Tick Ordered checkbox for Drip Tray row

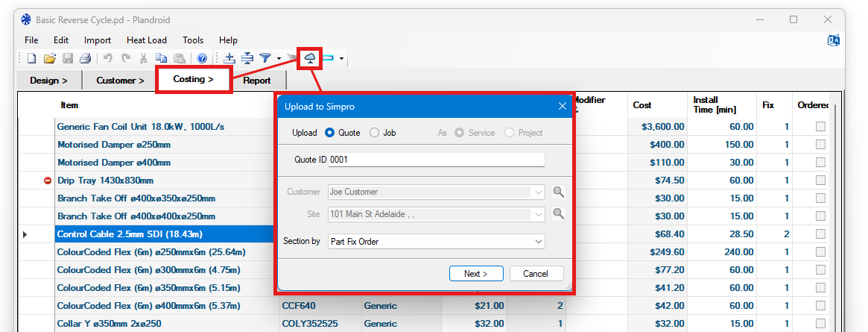click(820, 181)
